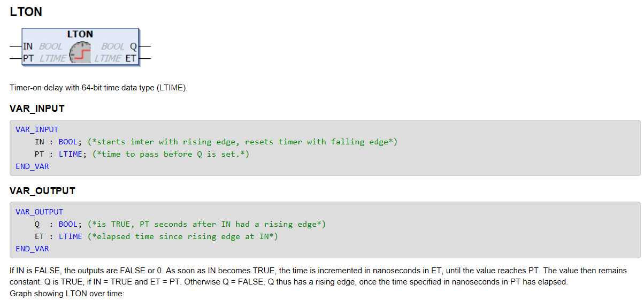Click the LTIME type of PT variable

(x=70, y=154)
